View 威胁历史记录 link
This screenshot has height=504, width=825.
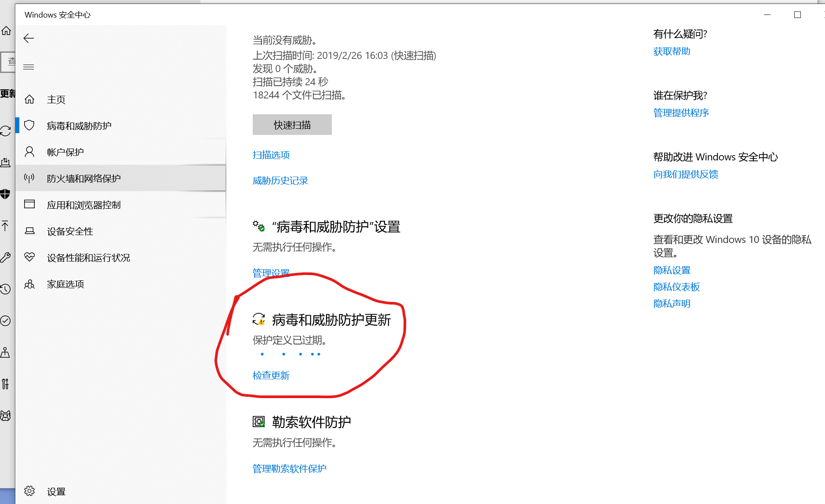pos(280,181)
